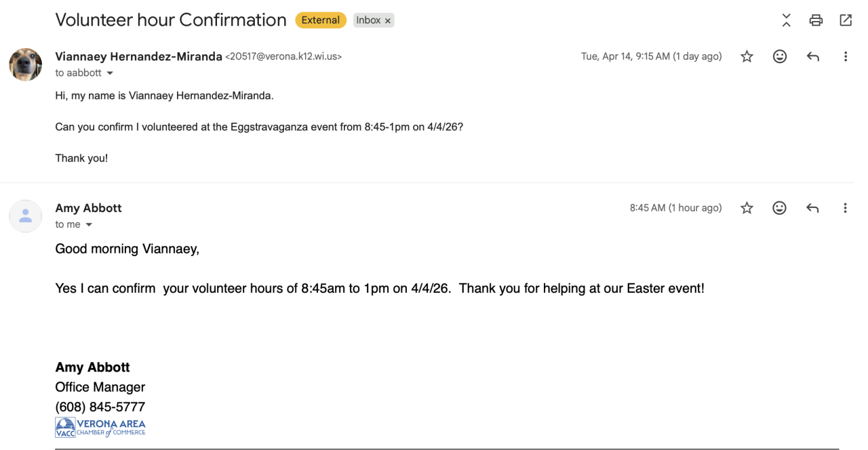Click the External label tag
Screen dimensions: 868x450
coord(320,20)
